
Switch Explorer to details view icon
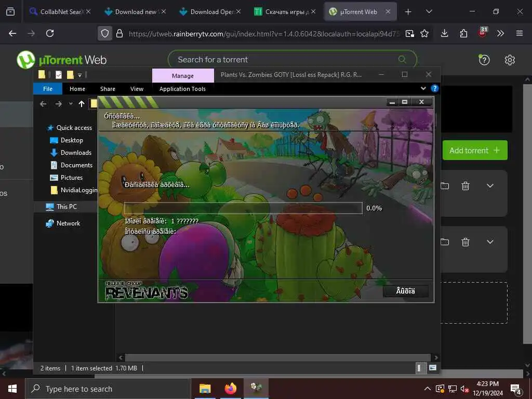point(420,368)
